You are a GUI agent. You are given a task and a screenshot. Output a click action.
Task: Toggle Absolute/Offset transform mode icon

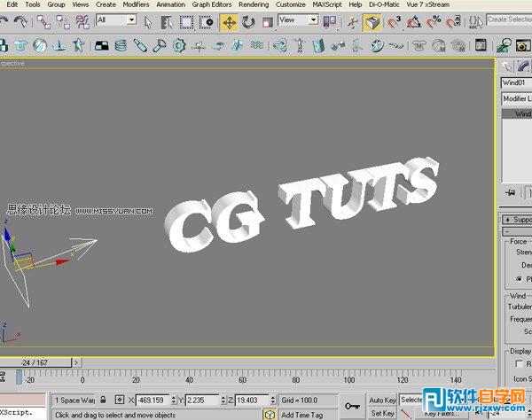120,400
